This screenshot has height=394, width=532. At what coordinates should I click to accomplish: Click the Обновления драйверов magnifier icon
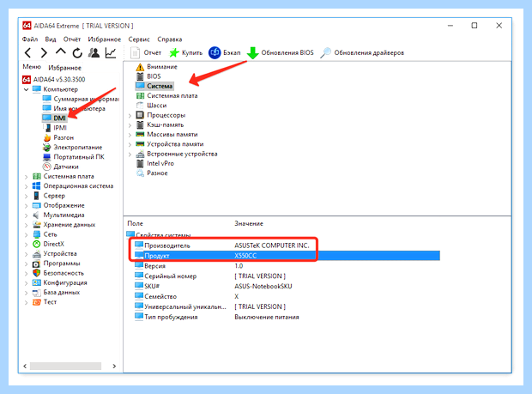click(x=326, y=52)
